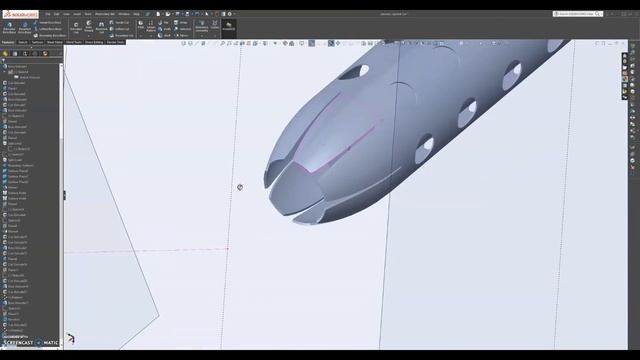Viewport: 640px width, 360px height.
Task: Select Surface-Knit1 in the feature tree
Action: pos(15,193)
